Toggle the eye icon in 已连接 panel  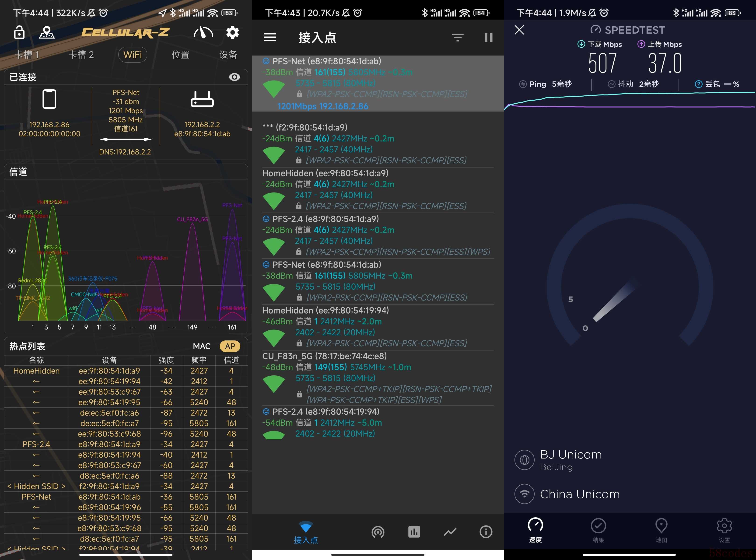(x=234, y=77)
